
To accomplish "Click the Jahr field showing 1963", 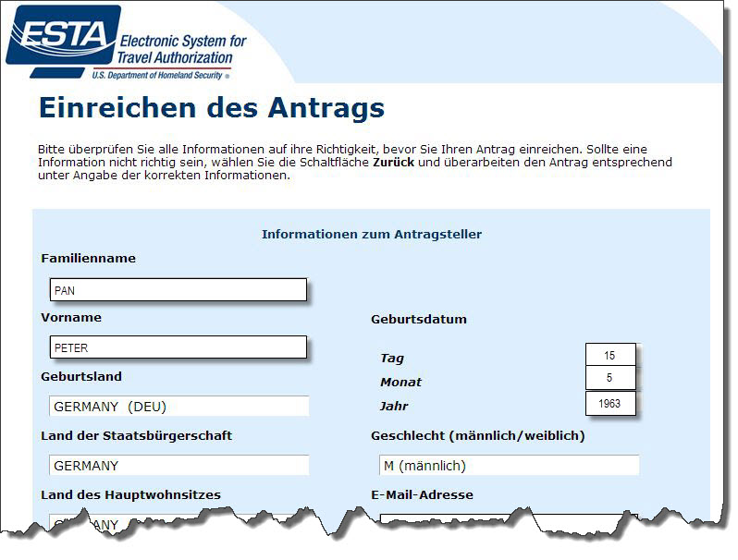I will [x=610, y=404].
